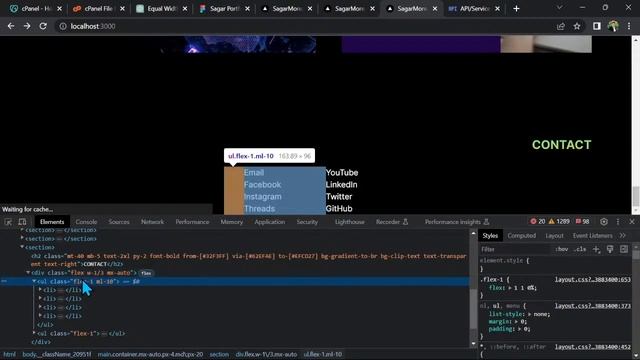Focus the Styles Filter field
The width and height of the screenshot is (640, 360).
click(516, 249)
